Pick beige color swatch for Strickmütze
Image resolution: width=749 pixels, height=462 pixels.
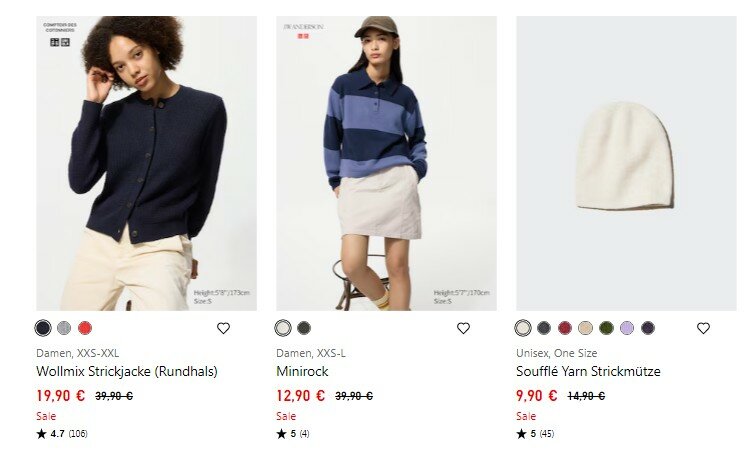585,328
